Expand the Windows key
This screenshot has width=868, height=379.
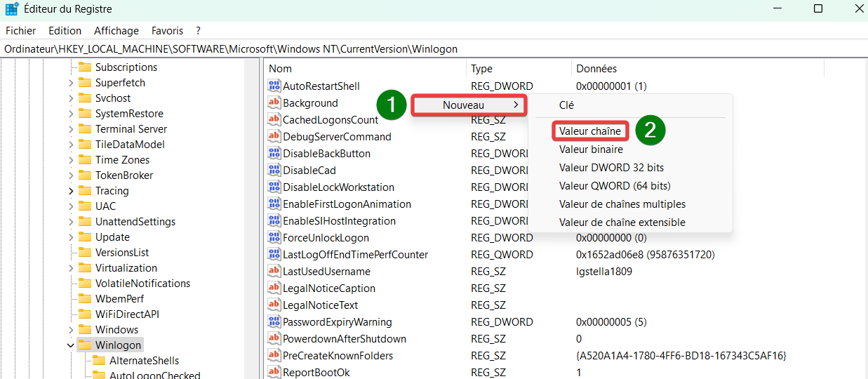71,330
